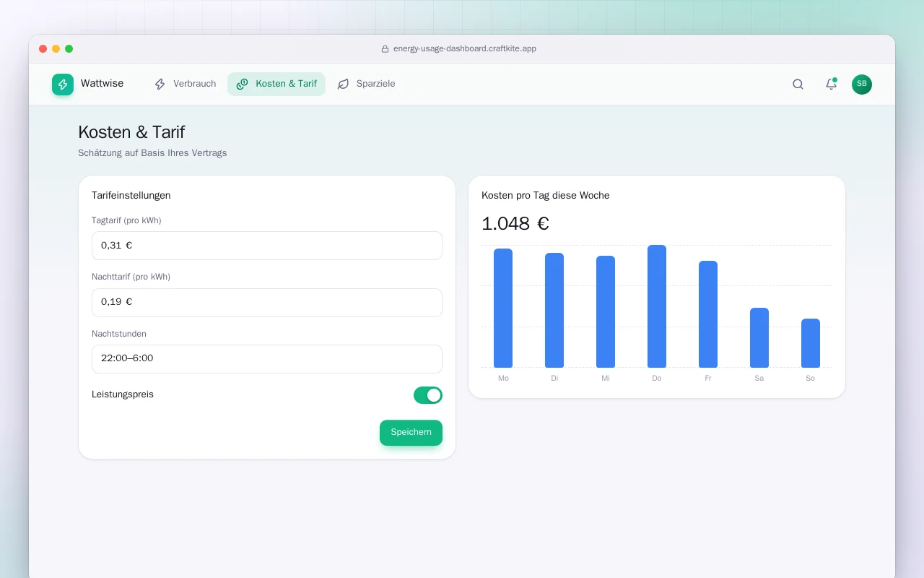Close the window with red button
This screenshot has width=924, height=578.
tap(43, 49)
